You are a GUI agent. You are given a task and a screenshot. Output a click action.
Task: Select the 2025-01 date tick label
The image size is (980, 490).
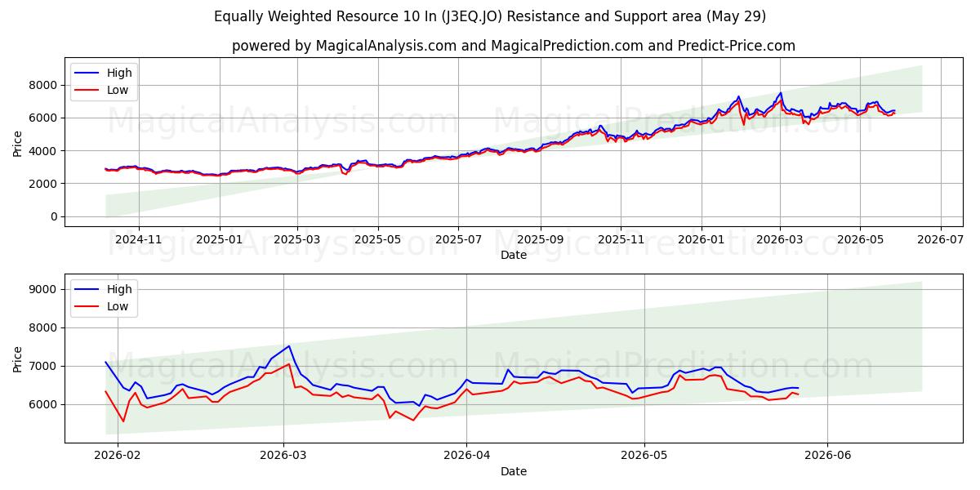pos(219,238)
